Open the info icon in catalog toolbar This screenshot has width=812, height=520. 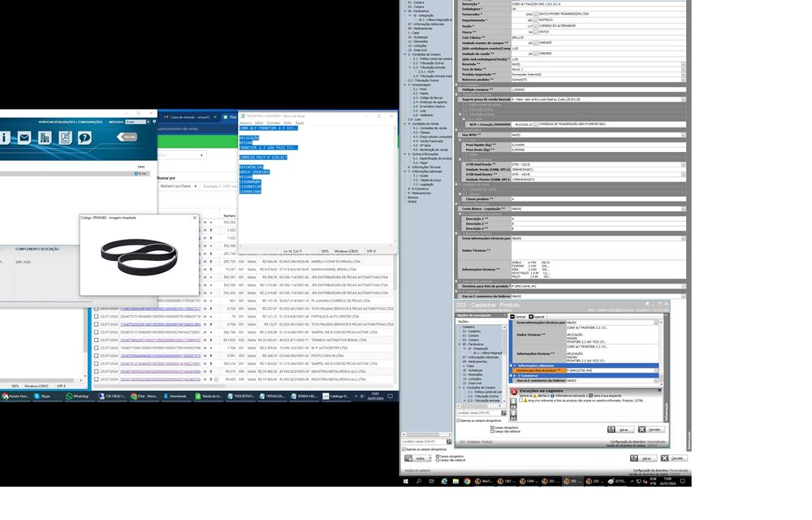[x=4, y=137]
